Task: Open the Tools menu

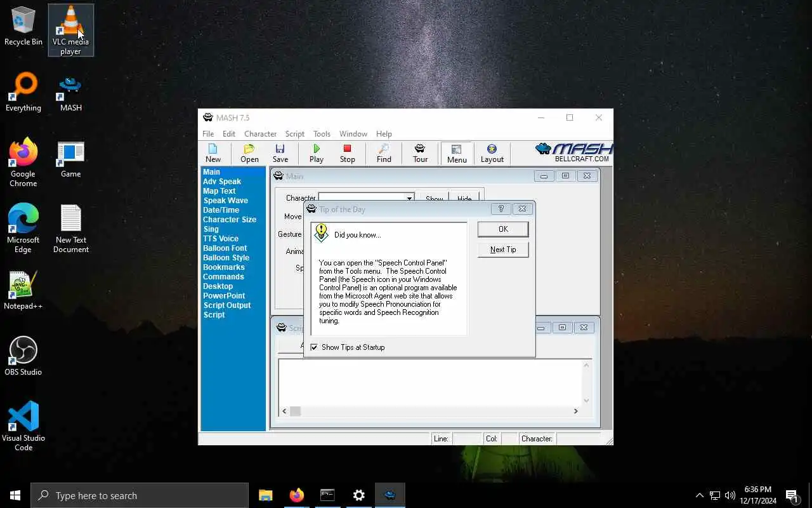Action: [x=322, y=134]
